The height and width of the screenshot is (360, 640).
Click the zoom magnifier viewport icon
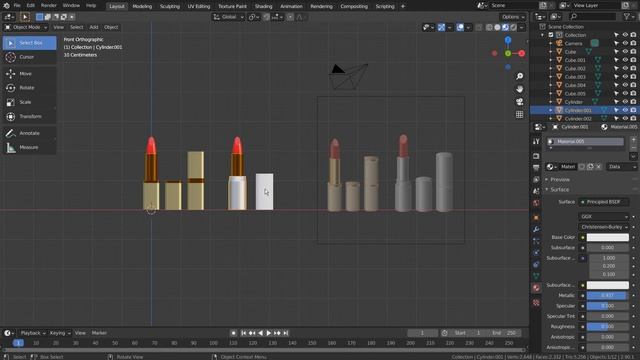coord(520,76)
